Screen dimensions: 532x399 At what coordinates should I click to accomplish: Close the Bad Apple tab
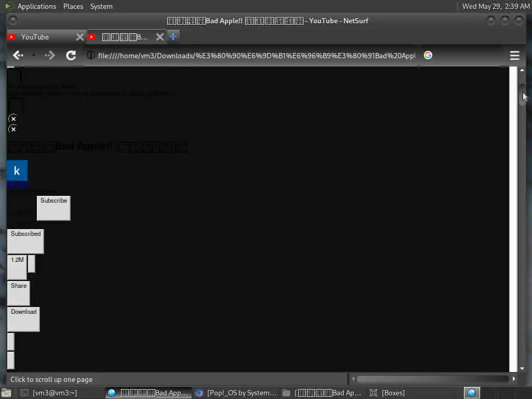[160, 37]
